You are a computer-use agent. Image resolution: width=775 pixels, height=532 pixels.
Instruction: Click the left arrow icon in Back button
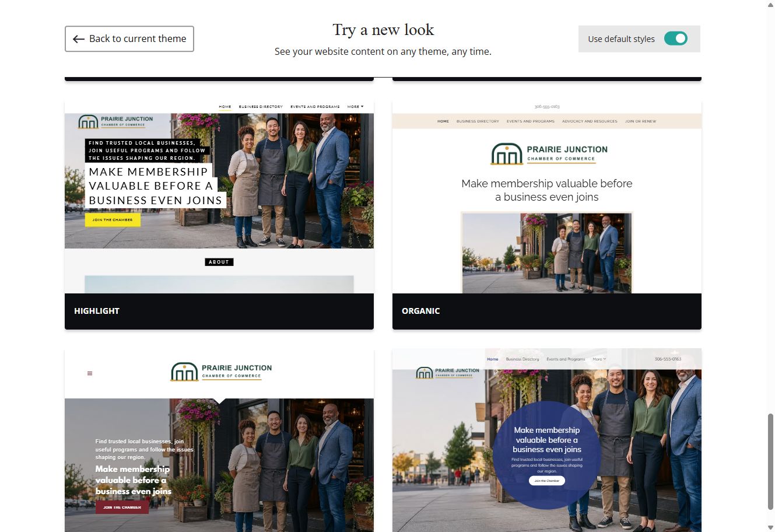(x=79, y=39)
